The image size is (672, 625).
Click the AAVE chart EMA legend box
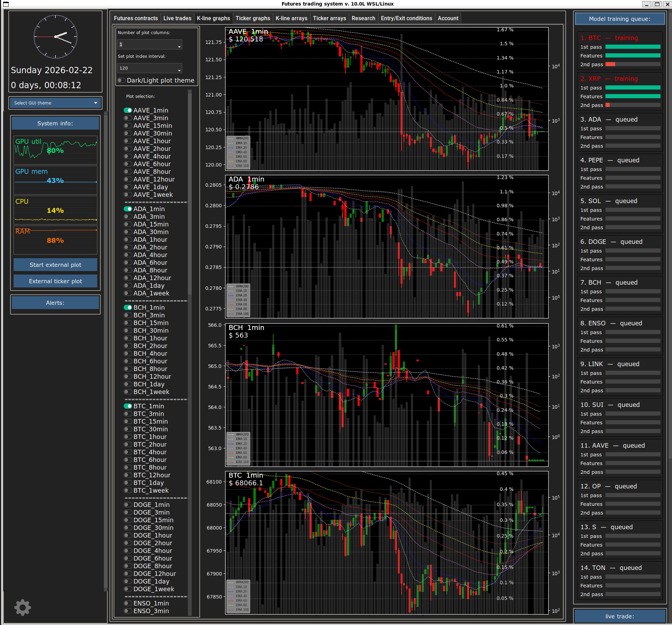(x=238, y=152)
